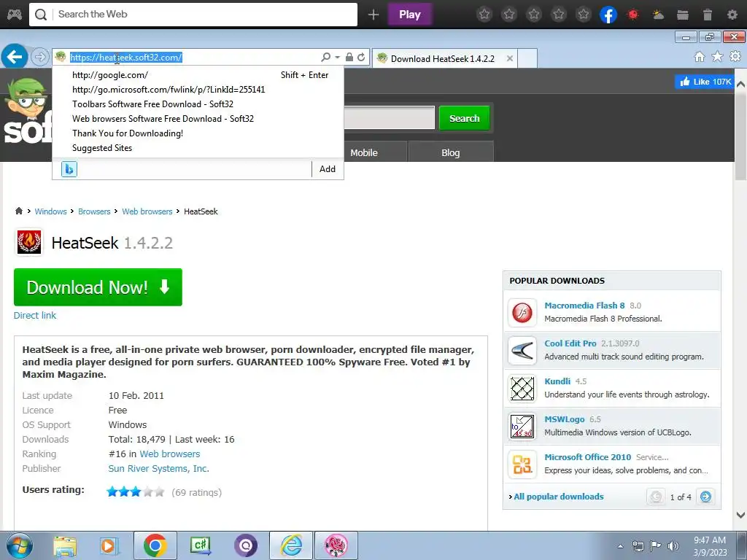Open the browser Tools gear icon
This screenshot has width=747, height=560.
coord(735,57)
